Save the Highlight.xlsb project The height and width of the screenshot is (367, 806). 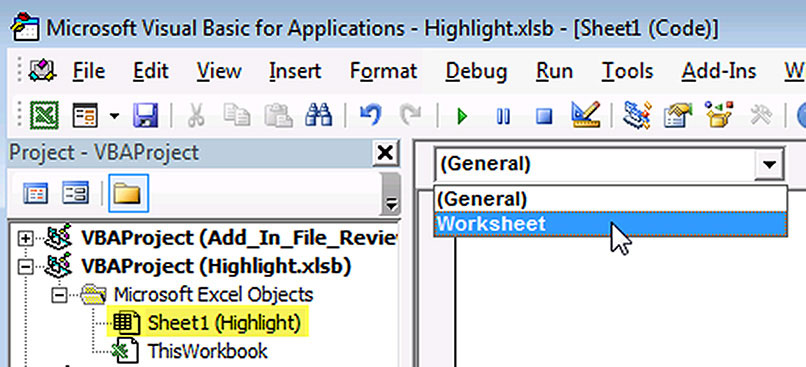pos(145,115)
